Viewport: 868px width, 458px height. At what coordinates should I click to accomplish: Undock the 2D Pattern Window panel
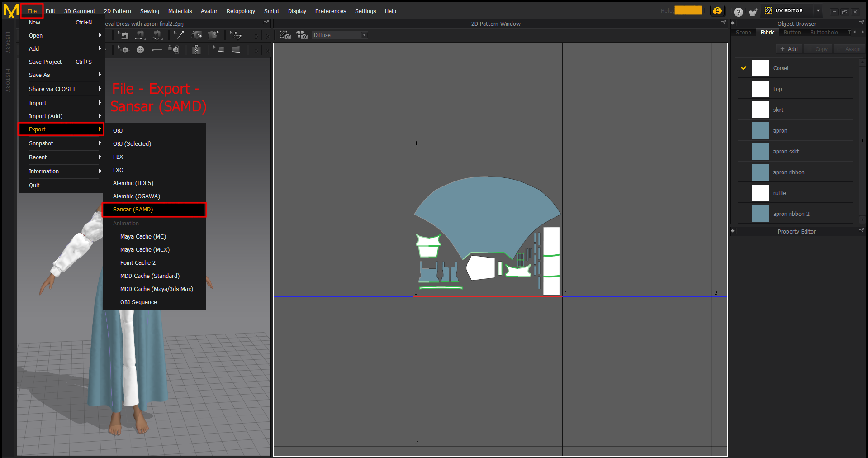point(723,23)
